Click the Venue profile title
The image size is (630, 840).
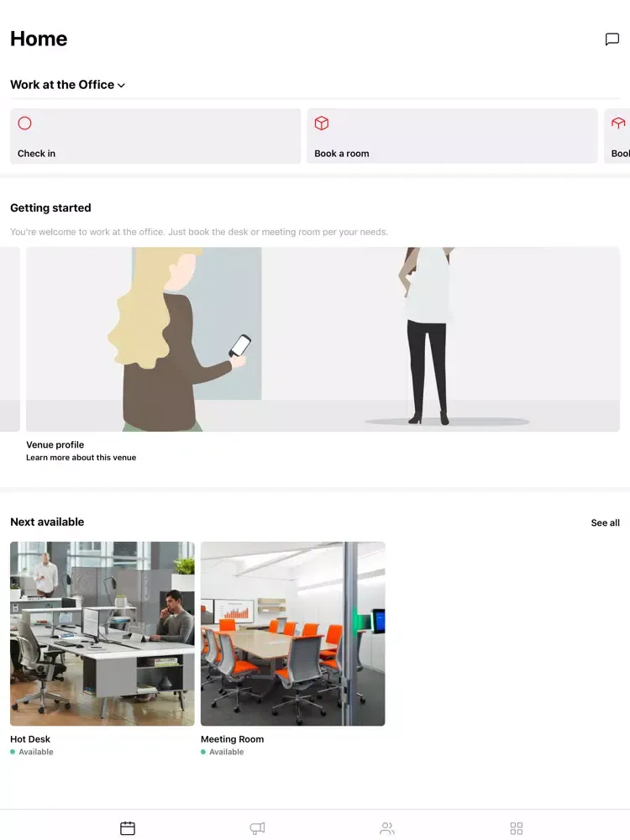point(55,444)
